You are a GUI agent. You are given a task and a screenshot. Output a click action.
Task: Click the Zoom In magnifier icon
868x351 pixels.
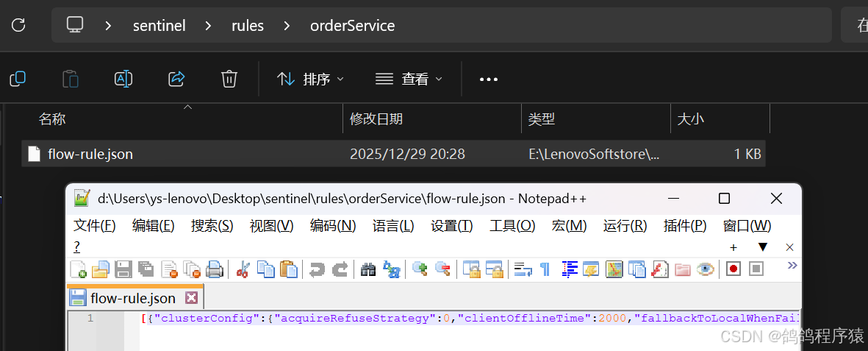(x=420, y=269)
